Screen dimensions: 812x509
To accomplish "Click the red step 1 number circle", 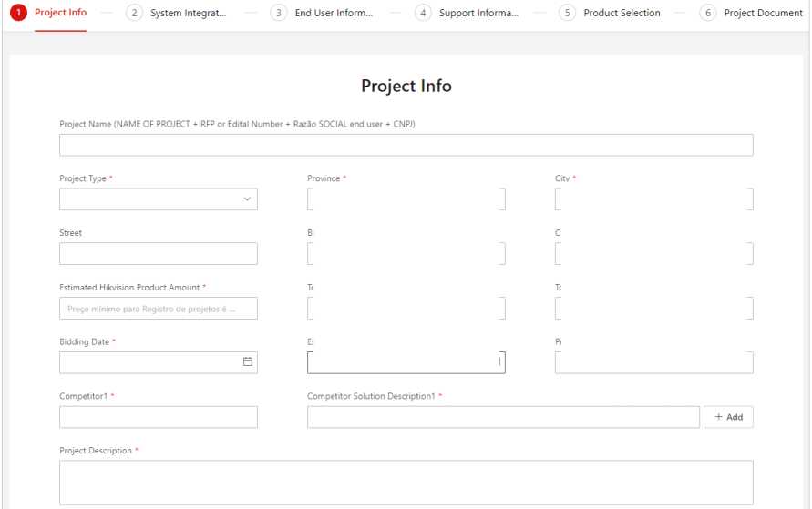I will (18, 13).
